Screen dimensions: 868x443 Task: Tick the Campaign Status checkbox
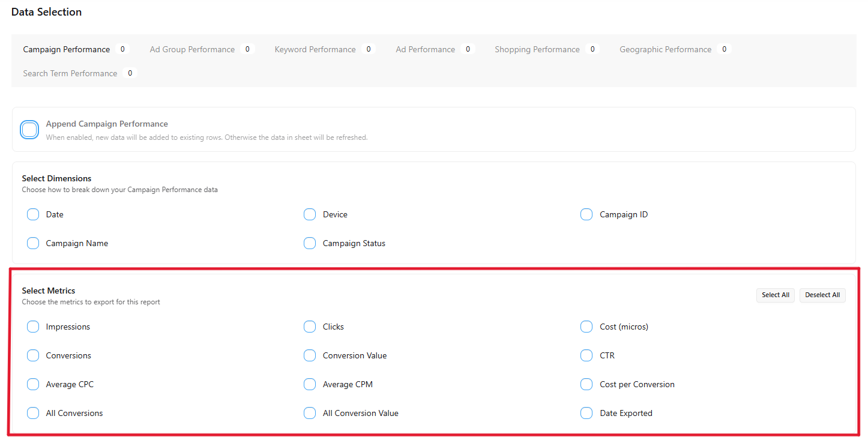(x=310, y=243)
